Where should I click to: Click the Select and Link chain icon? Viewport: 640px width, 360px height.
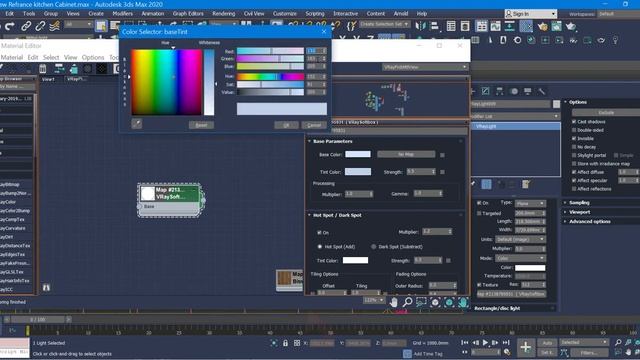[x=26, y=27]
